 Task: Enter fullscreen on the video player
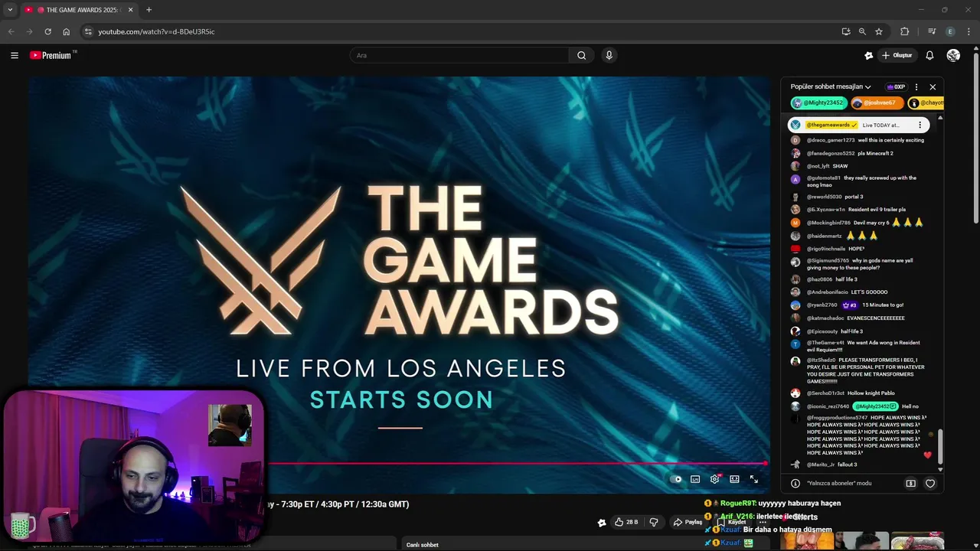pos(754,479)
